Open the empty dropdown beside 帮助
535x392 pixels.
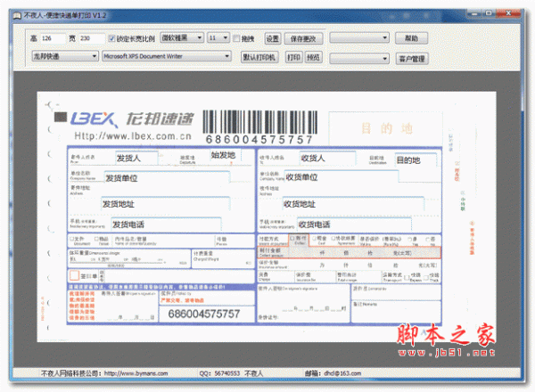click(x=359, y=37)
